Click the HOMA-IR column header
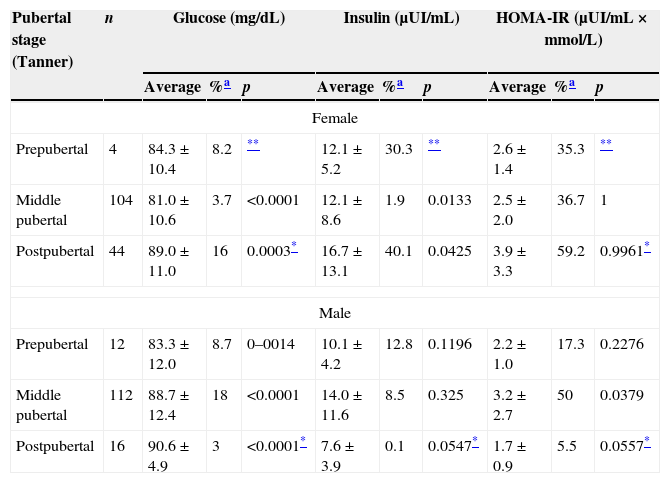670x483 pixels. click(x=571, y=30)
